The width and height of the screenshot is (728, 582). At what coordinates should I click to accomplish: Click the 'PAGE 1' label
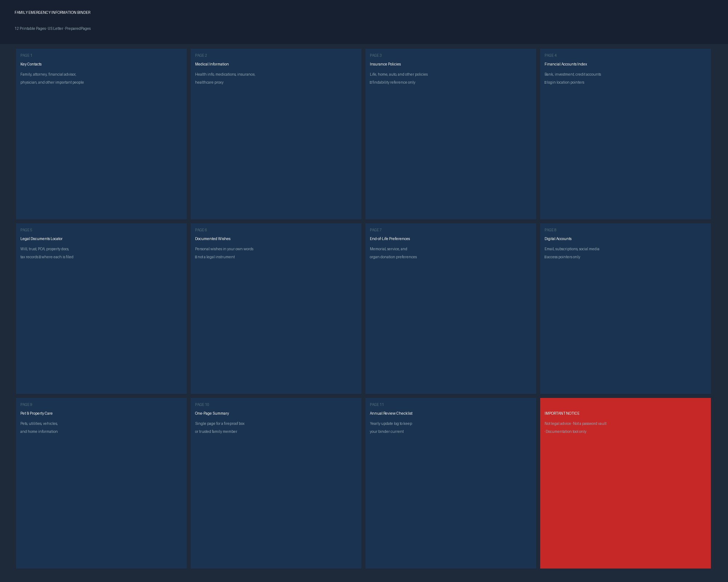(x=26, y=55)
